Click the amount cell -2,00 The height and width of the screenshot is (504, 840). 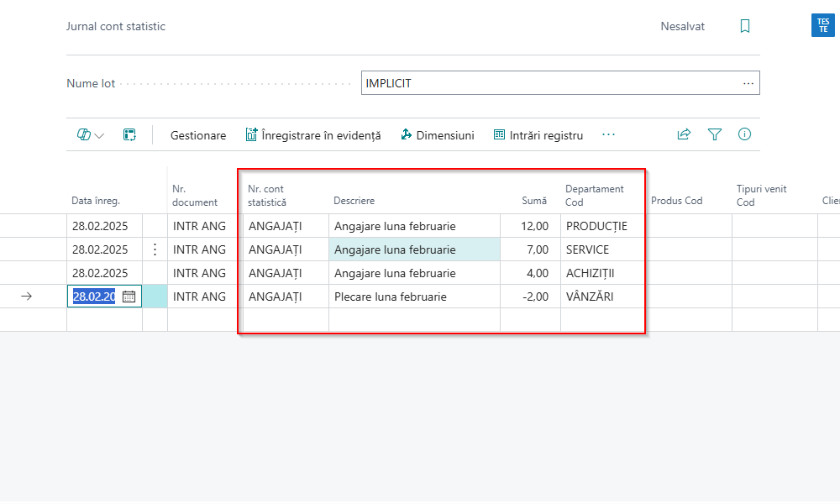(x=530, y=297)
